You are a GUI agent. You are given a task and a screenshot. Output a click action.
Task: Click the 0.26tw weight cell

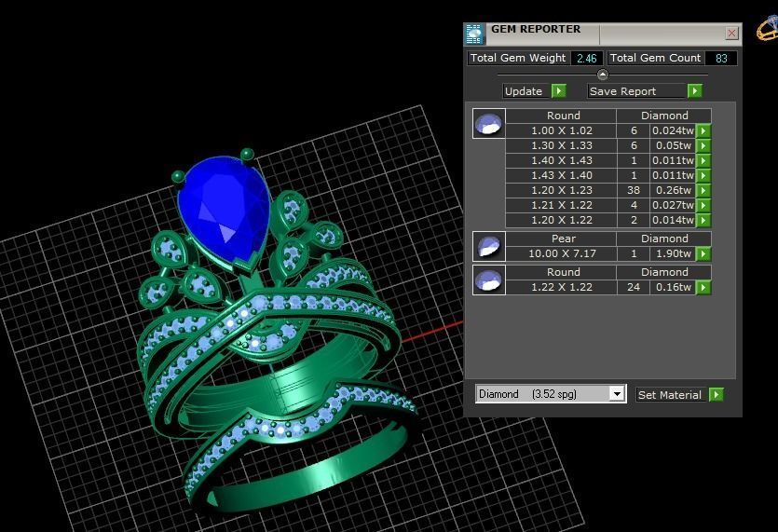[673, 190]
